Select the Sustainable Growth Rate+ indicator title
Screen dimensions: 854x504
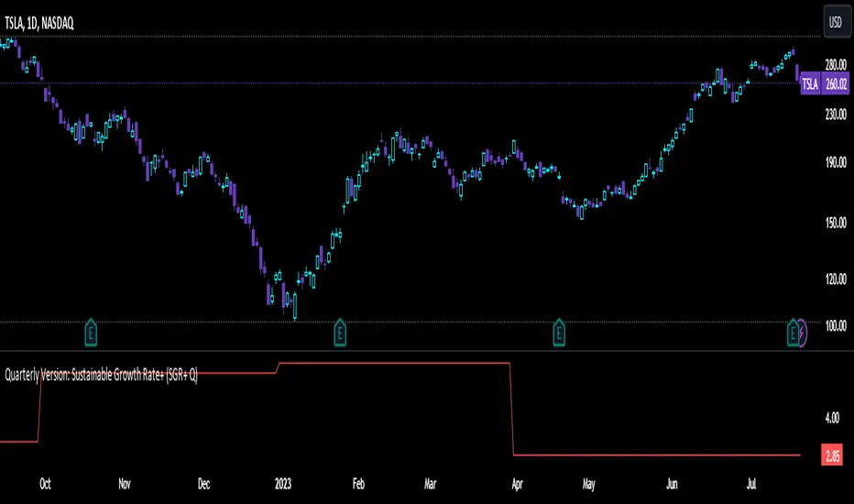[x=102, y=375]
